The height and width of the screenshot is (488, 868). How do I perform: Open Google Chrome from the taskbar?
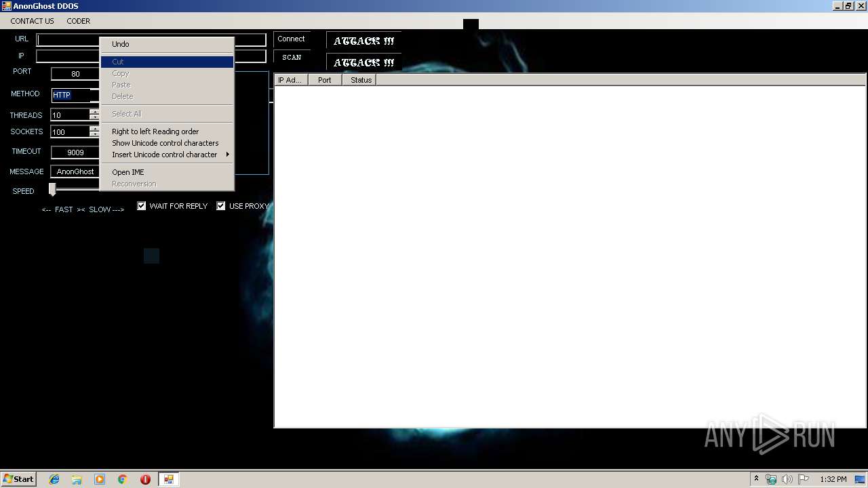point(123,479)
